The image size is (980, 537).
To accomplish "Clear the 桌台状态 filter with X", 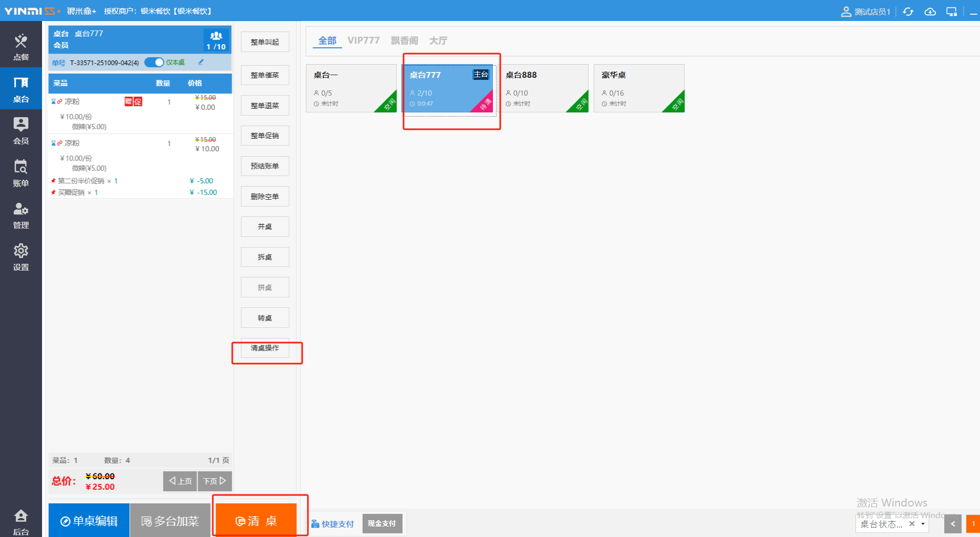I will [912, 524].
